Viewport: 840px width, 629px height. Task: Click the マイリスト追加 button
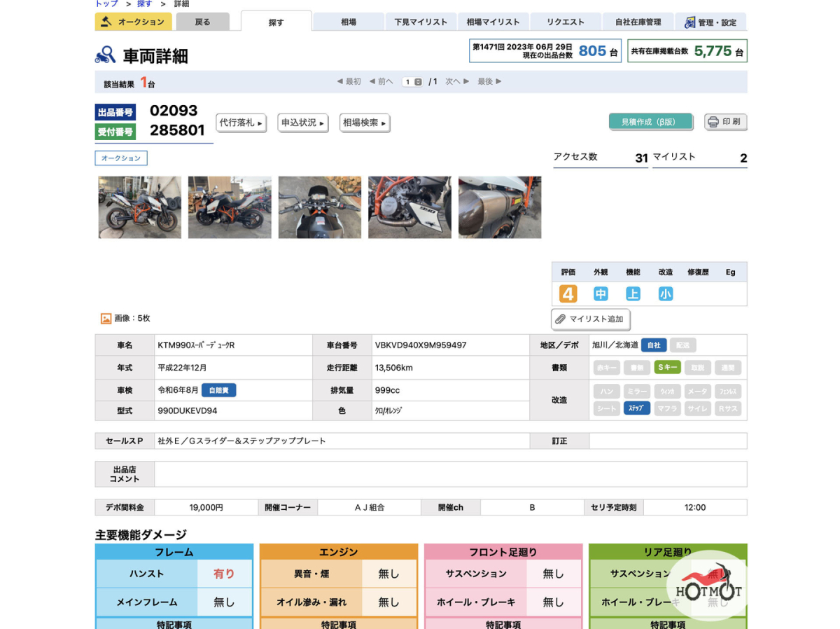click(x=591, y=319)
